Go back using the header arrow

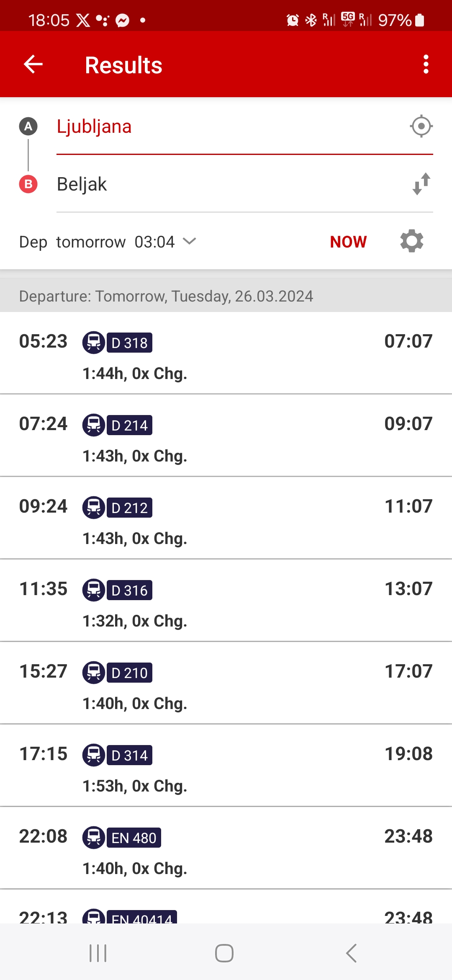[x=33, y=64]
